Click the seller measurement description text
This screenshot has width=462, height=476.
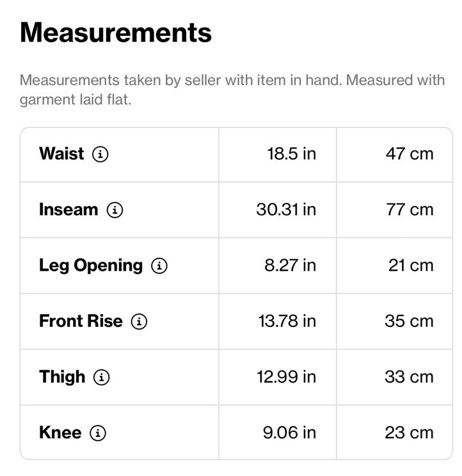232,90
